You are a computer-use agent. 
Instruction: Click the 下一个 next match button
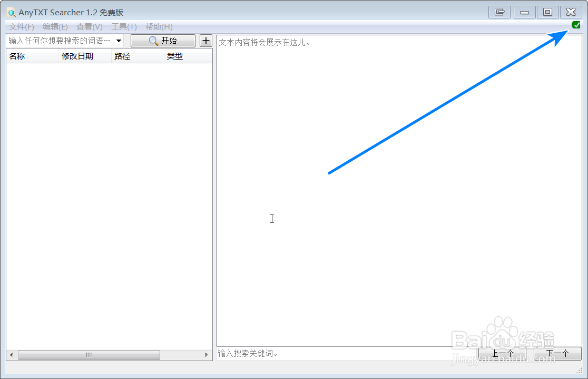(557, 353)
